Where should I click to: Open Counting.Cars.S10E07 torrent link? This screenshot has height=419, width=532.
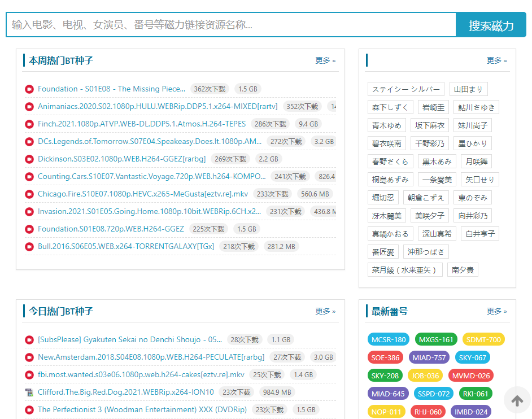pos(152,176)
